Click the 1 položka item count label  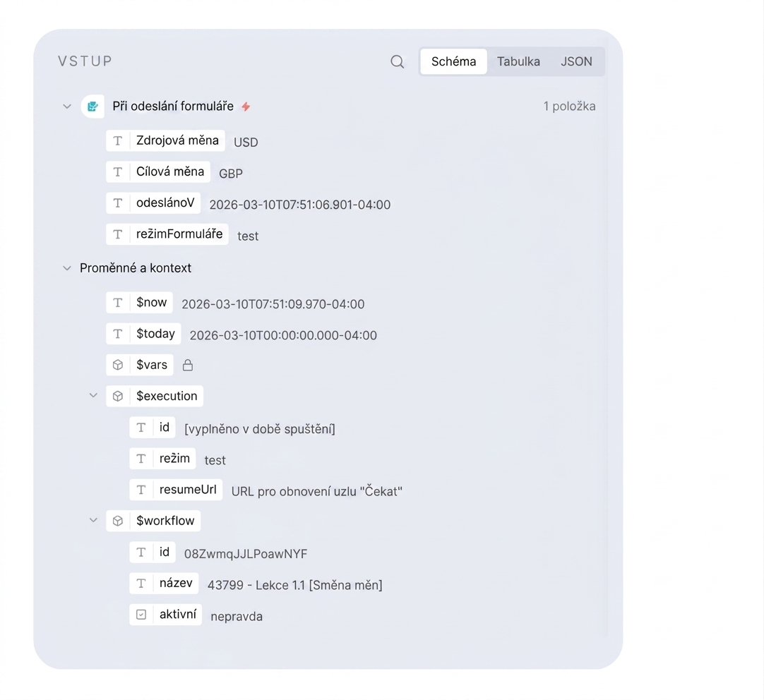[569, 107]
